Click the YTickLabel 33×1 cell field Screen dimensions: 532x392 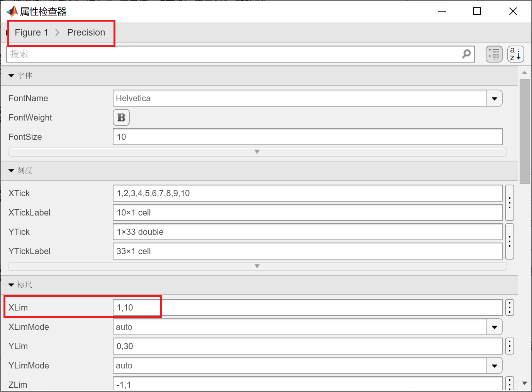308,251
